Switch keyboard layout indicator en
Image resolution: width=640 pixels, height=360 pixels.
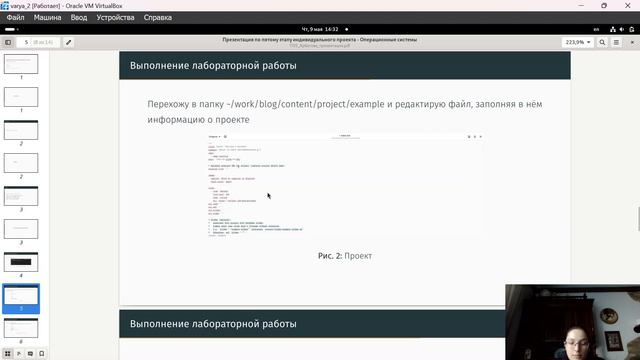point(596,29)
